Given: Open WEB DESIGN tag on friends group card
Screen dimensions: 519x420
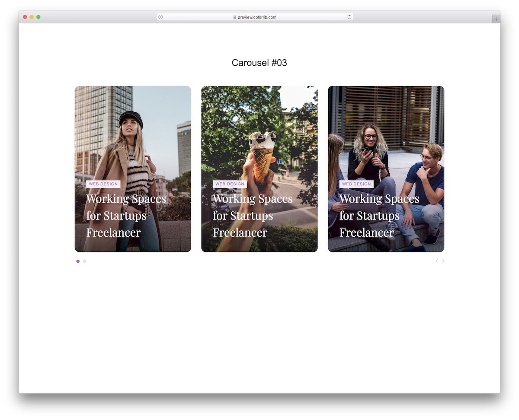Looking at the screenshot, I should (356, 184).
